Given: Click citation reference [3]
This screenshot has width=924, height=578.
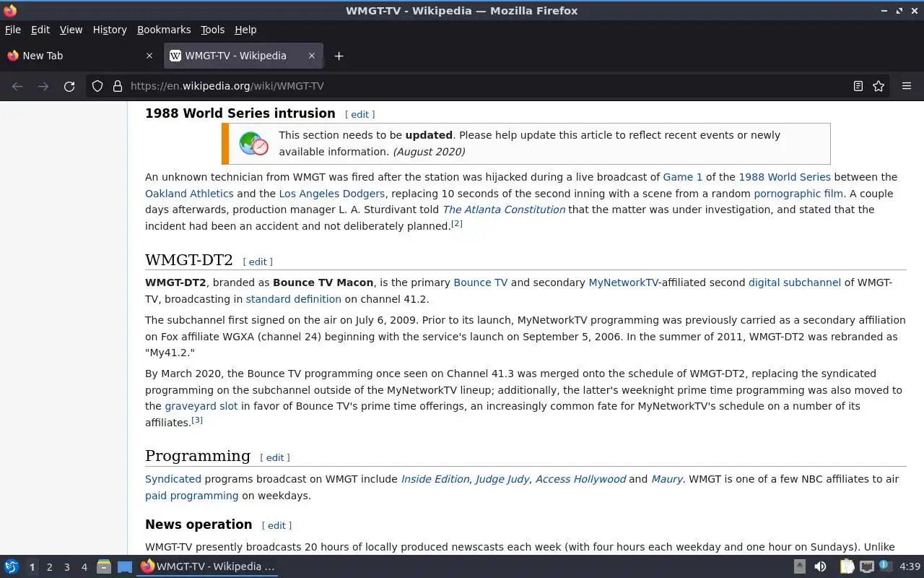Looking at the screenshot, I should [197, 420].
